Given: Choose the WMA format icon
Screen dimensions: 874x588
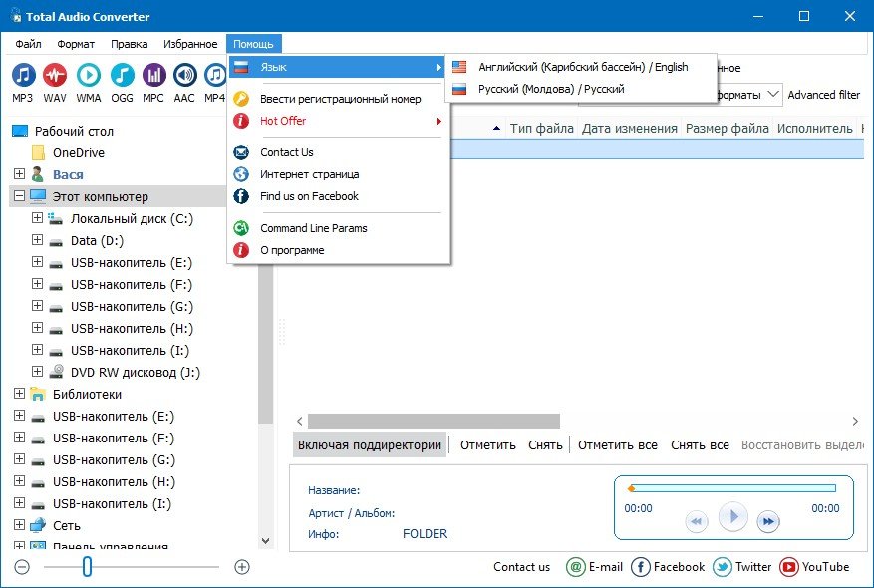Looking at the screenshot, I should (88, 76).
